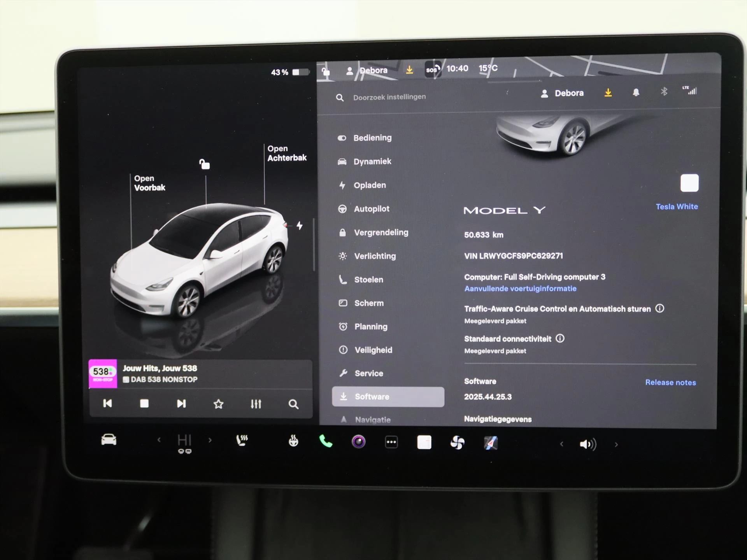Tap the SOS icon in status bar
Image resolution: width=747 pixels, height=560 pixels.
pos(433,70)
